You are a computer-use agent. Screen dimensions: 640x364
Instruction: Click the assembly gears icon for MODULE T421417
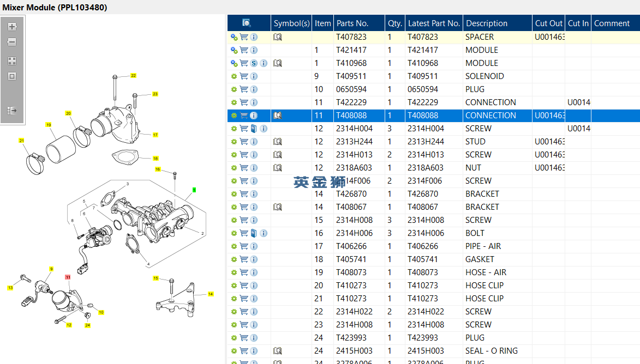point(234,50)
